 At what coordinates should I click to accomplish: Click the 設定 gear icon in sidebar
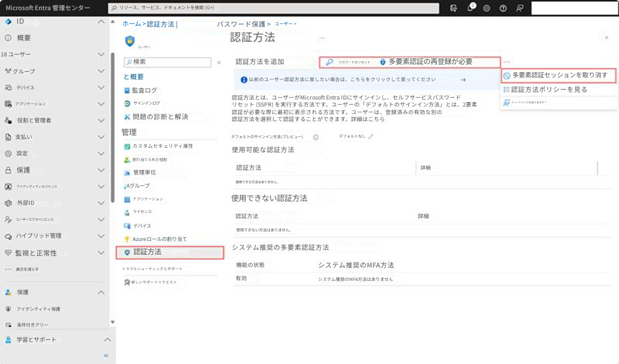pyautogui.click(x=8, y=153)
